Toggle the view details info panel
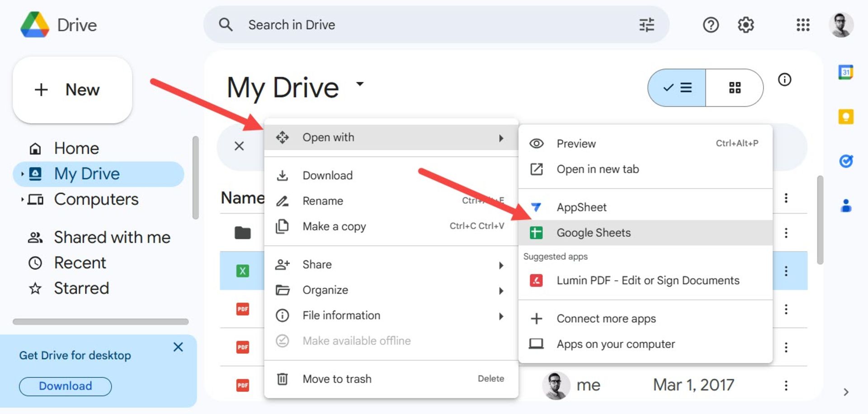868x414 pixels. point(784,80)
